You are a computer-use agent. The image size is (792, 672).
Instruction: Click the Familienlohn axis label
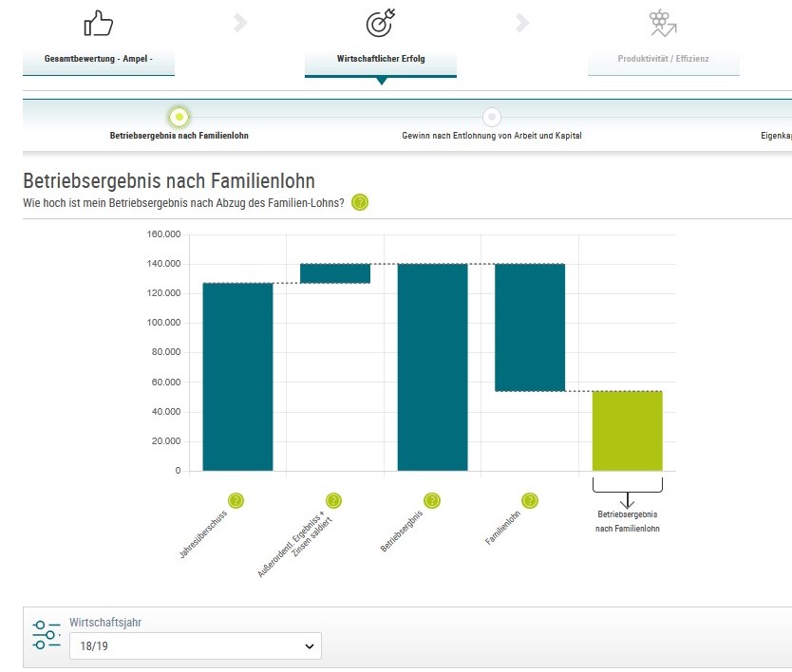click(x=502, y=528)
